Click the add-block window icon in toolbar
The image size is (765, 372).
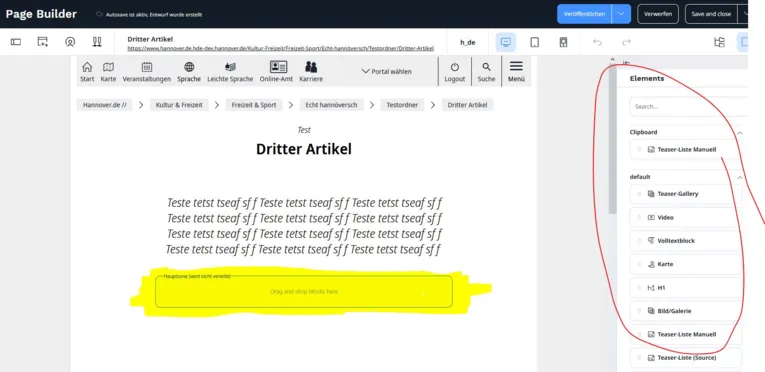point(43,42)
